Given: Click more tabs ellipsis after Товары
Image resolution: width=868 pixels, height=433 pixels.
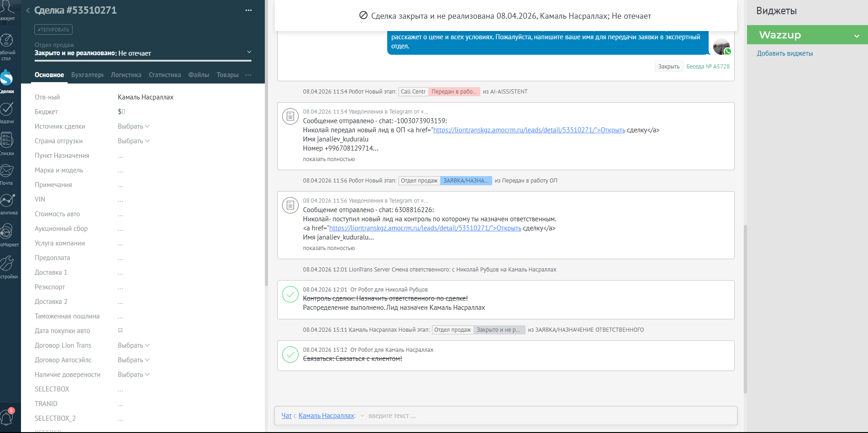Looking at the screenshot, I should 248,75.
